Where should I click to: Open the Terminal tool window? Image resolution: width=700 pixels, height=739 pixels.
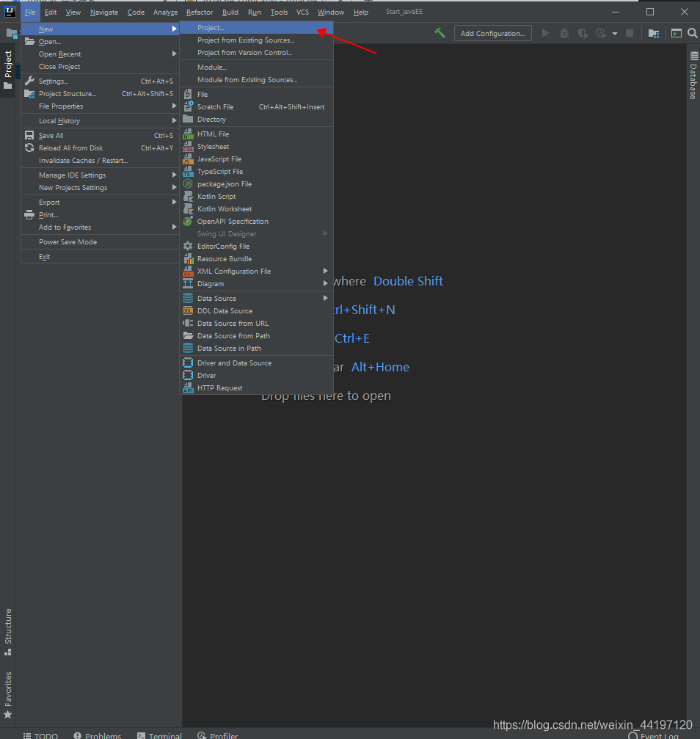pyautogui.click(x=159, y=735)
